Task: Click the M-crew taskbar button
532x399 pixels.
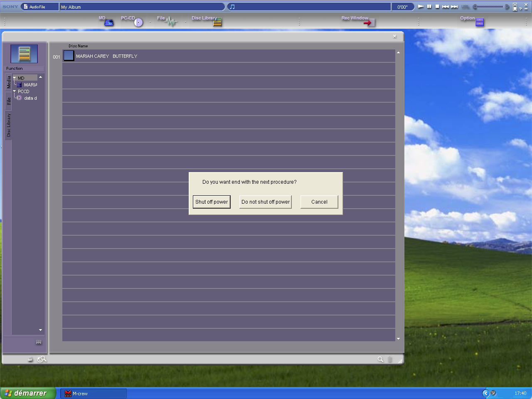Action: (x=94, y=394)
